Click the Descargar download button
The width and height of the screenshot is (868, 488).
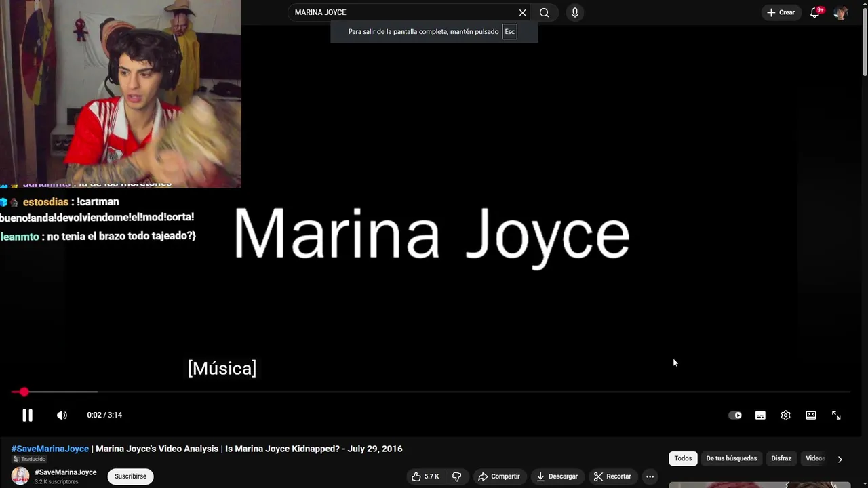pyautogui.click(x=557, y=476)
